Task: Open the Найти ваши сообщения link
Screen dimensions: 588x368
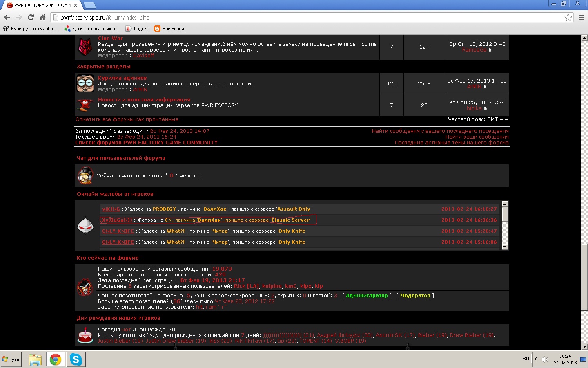Action: pyautogui.click(x=477, y=137)
